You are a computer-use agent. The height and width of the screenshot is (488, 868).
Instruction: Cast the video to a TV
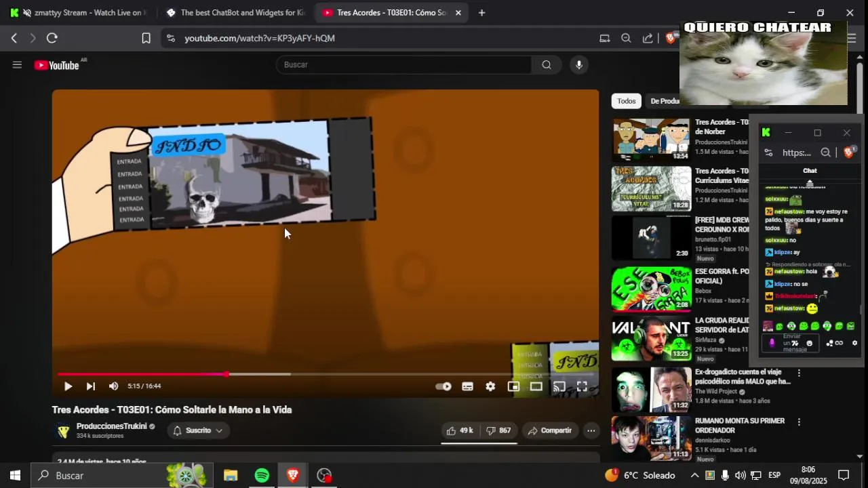click(559, 386)
